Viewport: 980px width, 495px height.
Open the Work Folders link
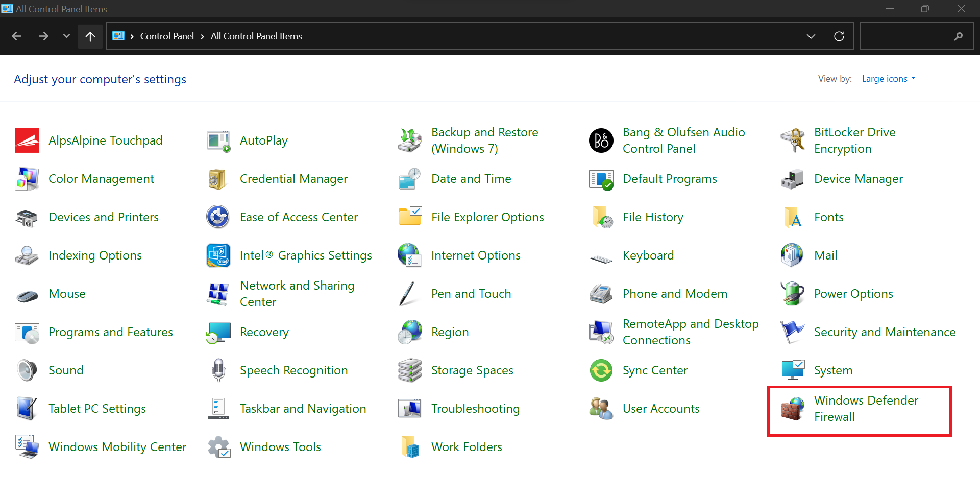(467, 447)
